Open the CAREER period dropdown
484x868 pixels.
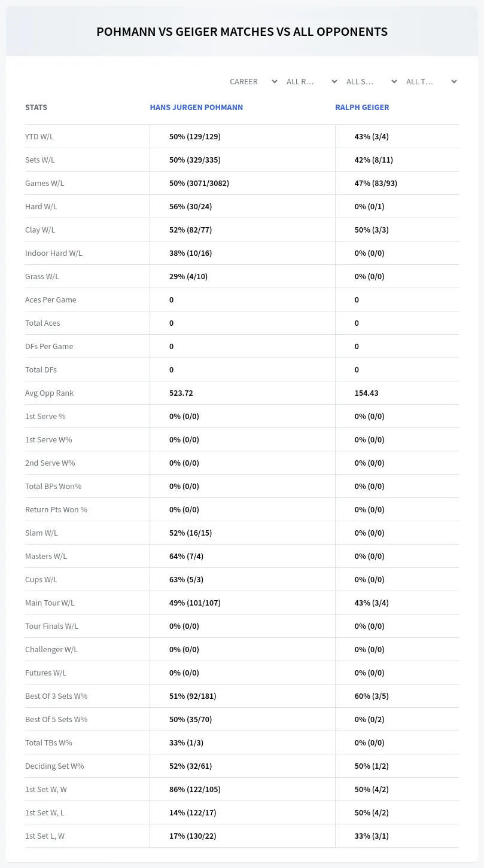pos(253,81)
